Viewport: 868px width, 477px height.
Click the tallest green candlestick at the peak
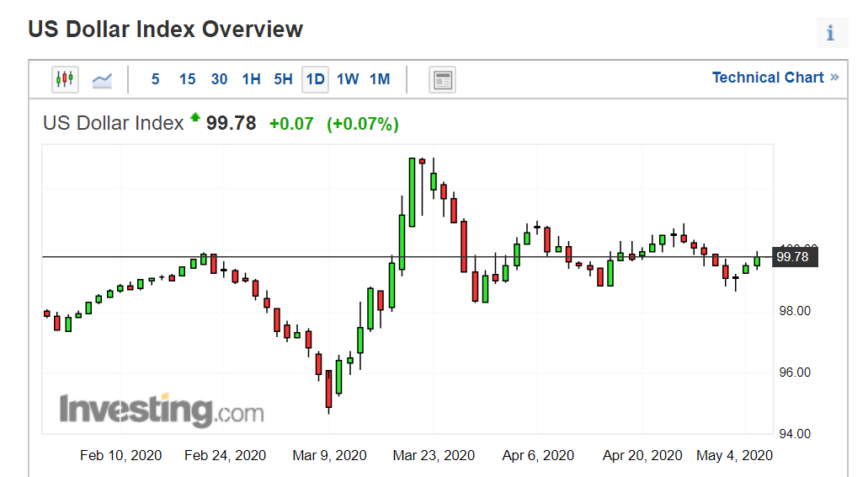click(412, 192)
